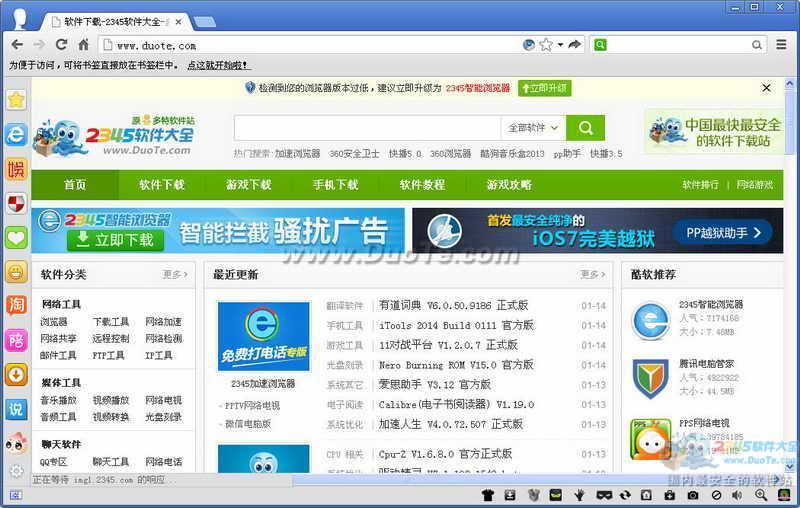Viewport: 800px width, 508px height.
Task: Open the blue 说 sidebar icon
Action: pyautogui.click(x=16, y=409)
